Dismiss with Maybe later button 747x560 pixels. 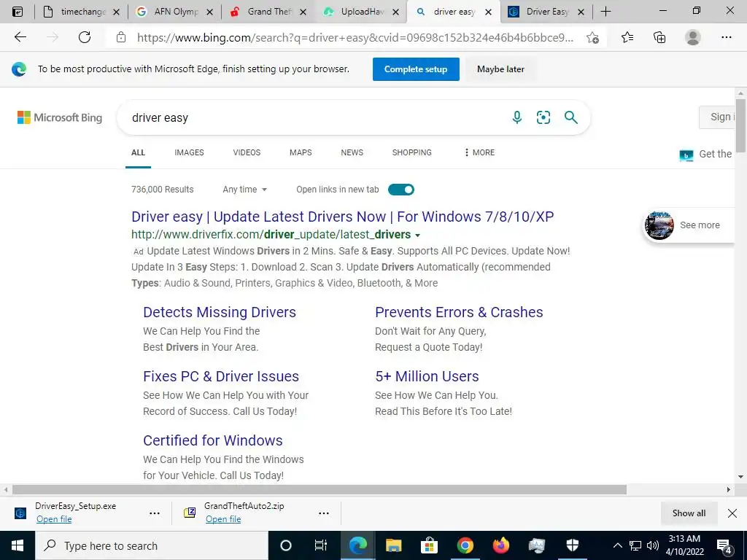[500, 69]
